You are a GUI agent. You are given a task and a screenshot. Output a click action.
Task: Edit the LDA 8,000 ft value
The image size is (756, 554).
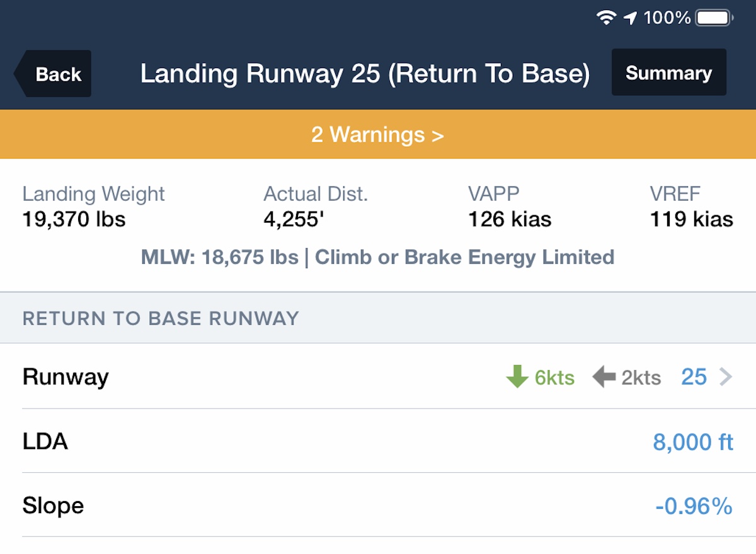[x=693, y=442]
